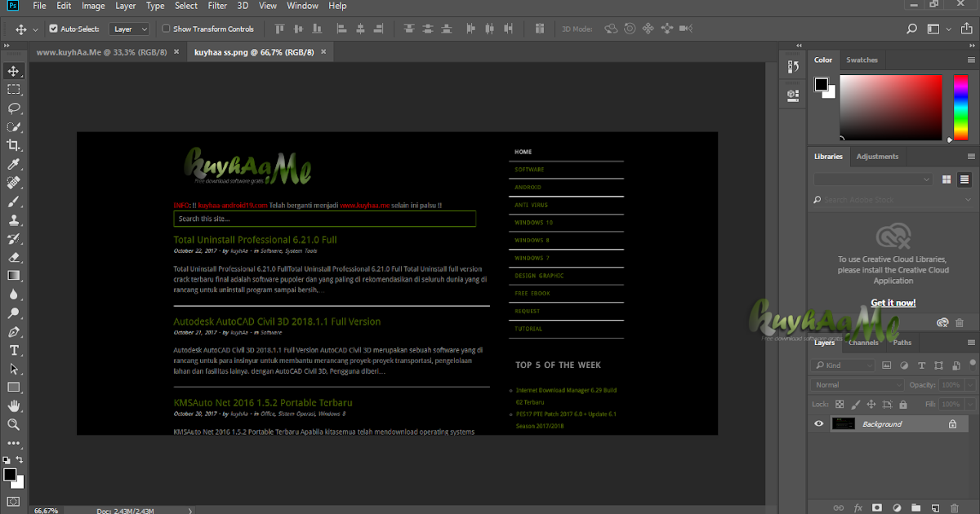980x514 pixels.
Task: Select the Lasso tool
Action: pos(14,108)
